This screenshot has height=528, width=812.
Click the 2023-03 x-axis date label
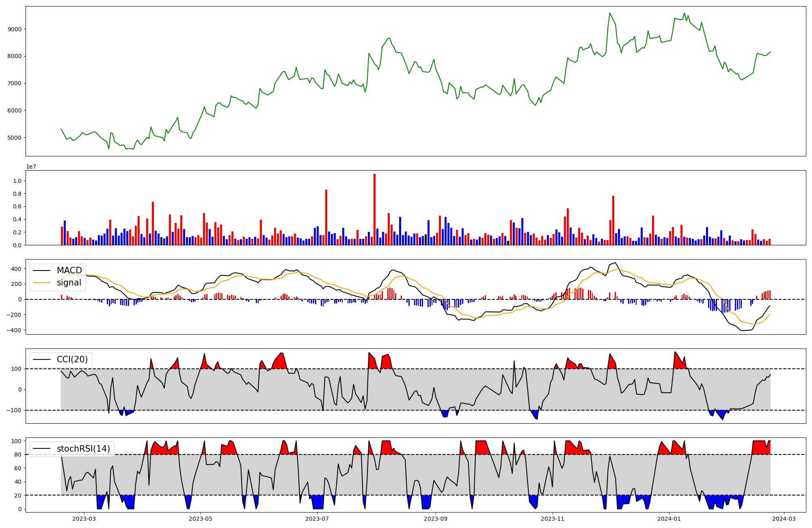pos(84,519)
